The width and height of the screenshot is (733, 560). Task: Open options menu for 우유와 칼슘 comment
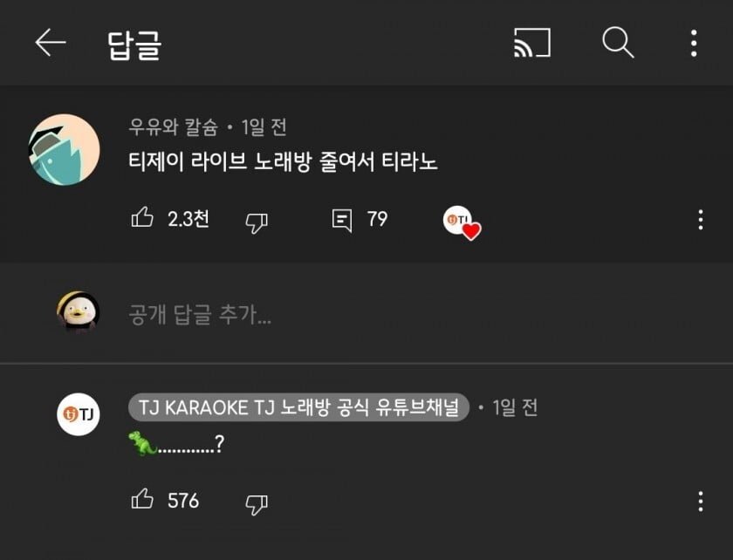(x=700, y=220)
